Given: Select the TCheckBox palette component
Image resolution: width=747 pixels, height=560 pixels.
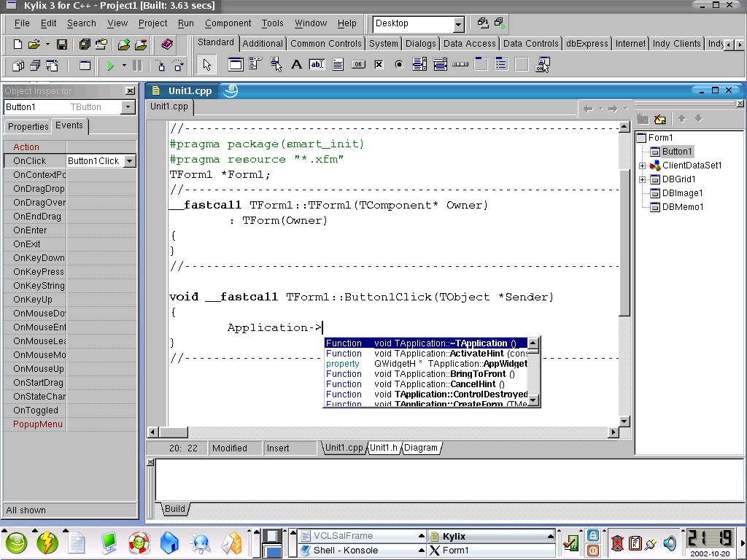Looking at the screenshot, I should coord(379,65).
